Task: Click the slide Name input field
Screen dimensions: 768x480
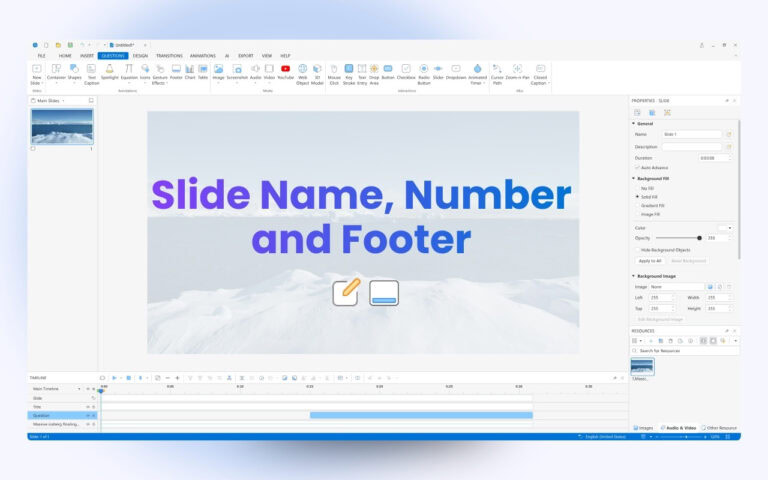Action: pyautogui.click(x=692, y=134)
